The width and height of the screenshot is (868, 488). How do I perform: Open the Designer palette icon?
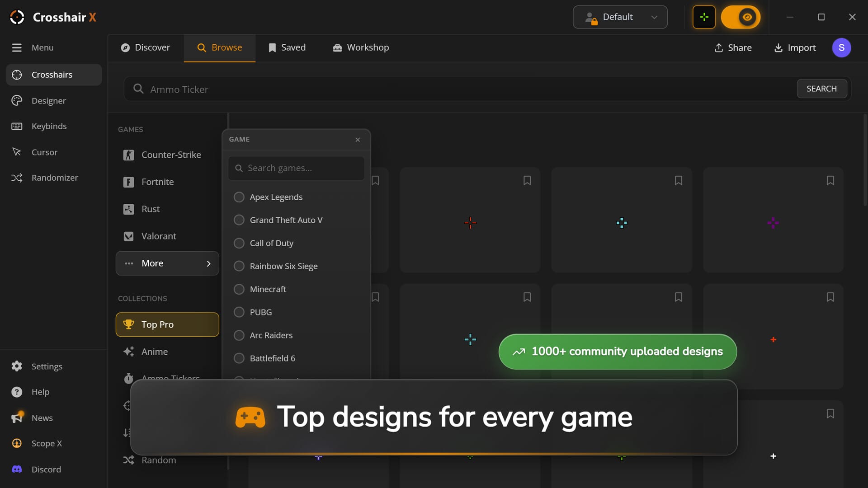coord(17,101)
